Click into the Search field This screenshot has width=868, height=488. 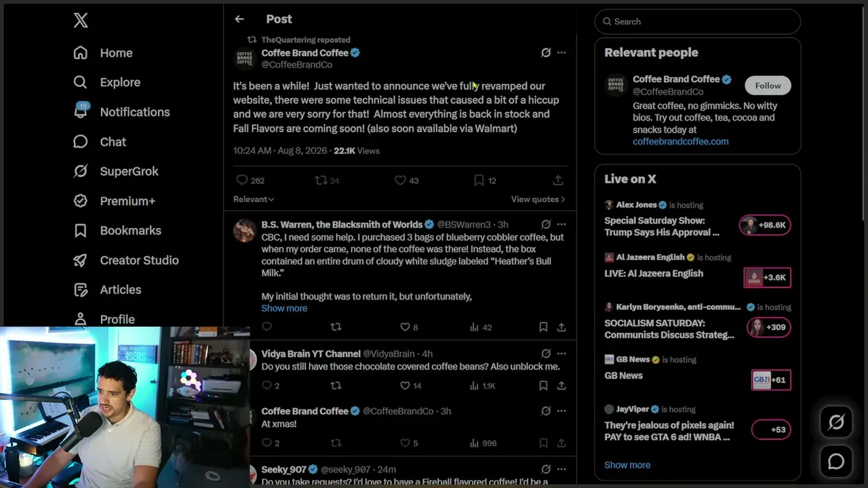click(698, 22)
